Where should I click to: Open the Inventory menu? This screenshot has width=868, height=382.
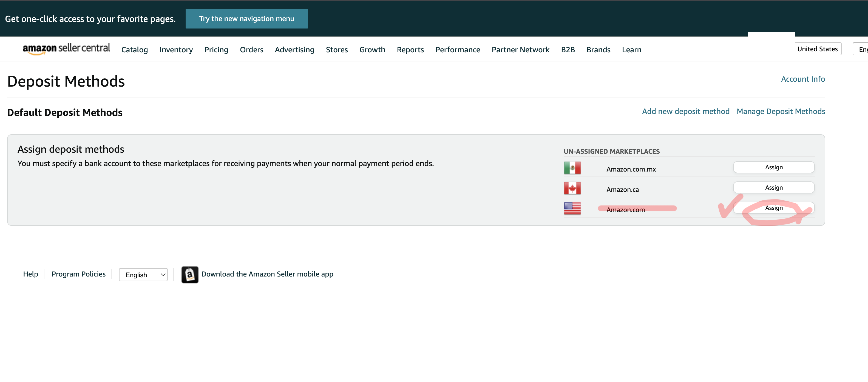point(176,50)
